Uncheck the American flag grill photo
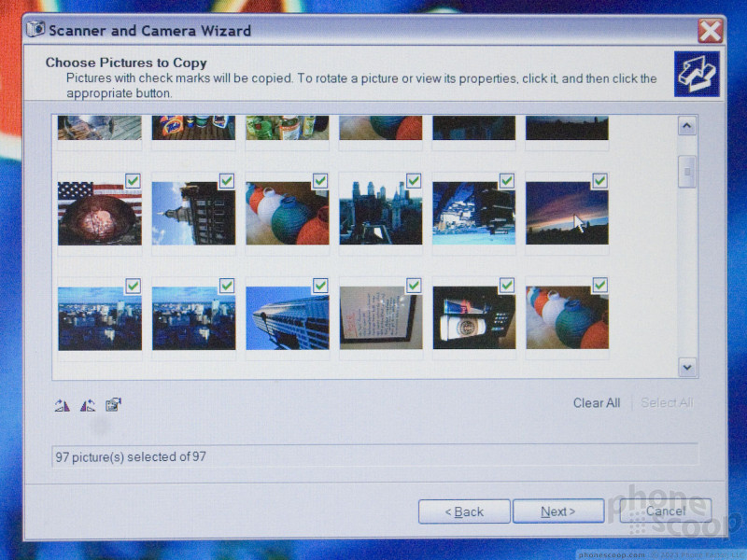The width and height of the screenshot is (747, 560). (133, 181)
